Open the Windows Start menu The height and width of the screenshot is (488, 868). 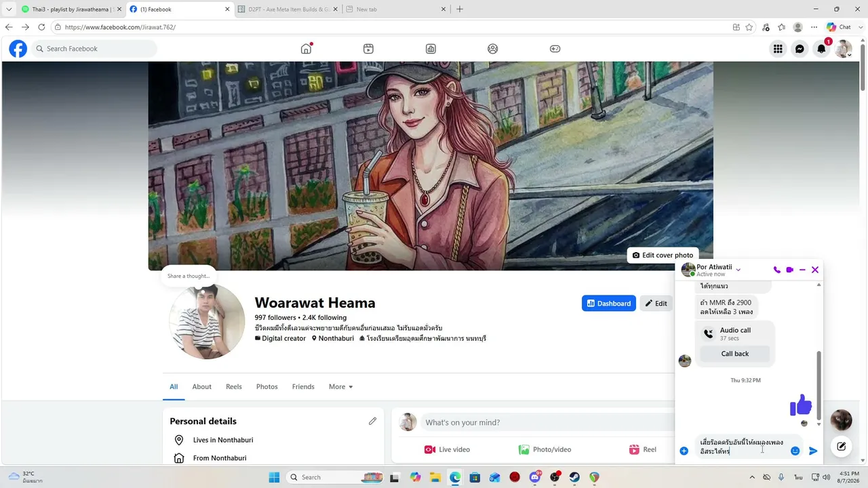274,477
